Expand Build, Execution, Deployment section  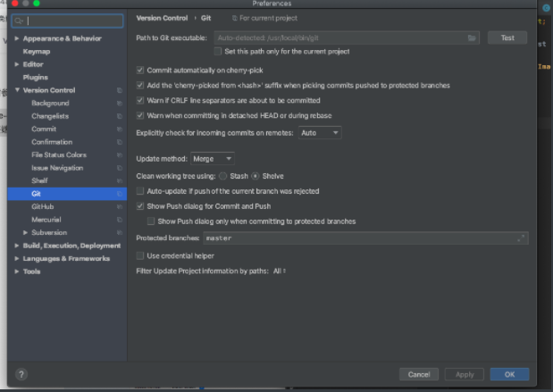pyautogui.click(x=17, y=246)
